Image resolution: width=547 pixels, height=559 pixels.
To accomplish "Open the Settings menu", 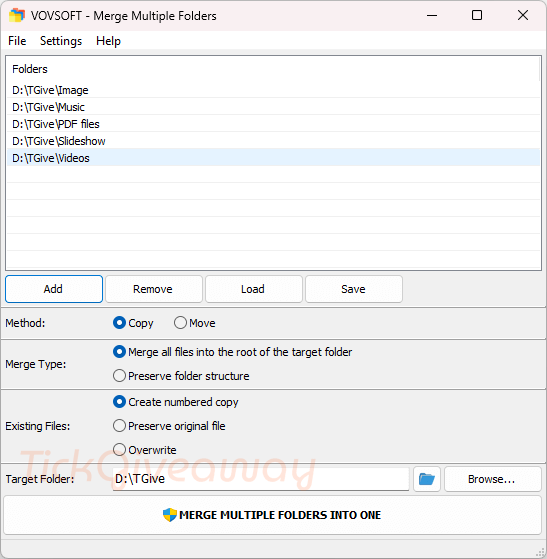I will coord(61,41).
